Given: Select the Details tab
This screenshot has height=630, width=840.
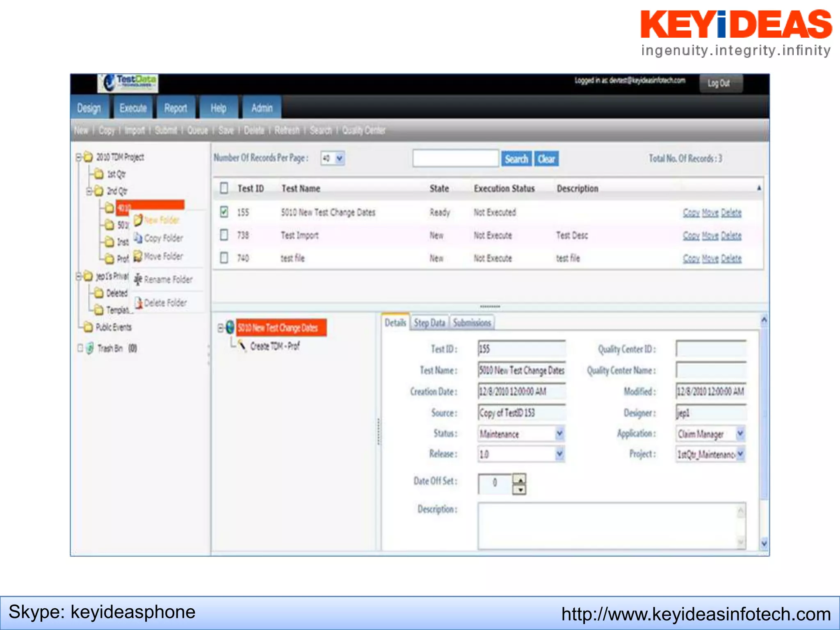Looking at the screenshot, I should tap(395, 322).
